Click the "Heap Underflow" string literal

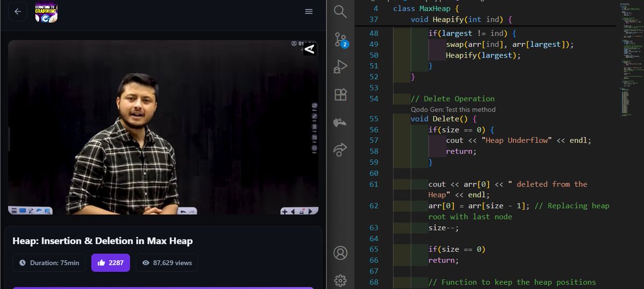(x=516, y=140)
